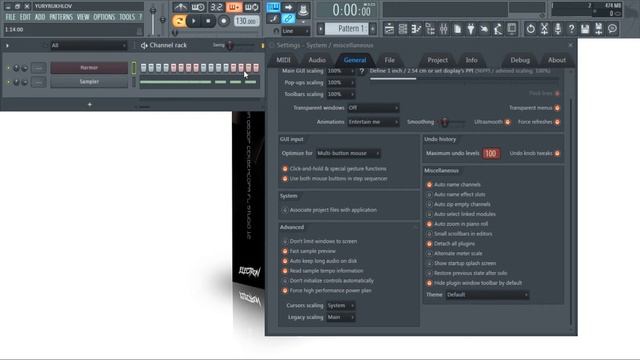Viewport: 640px width, 360px height.
Task: Open the Browser toolbar icon
Action: [430, 29]
